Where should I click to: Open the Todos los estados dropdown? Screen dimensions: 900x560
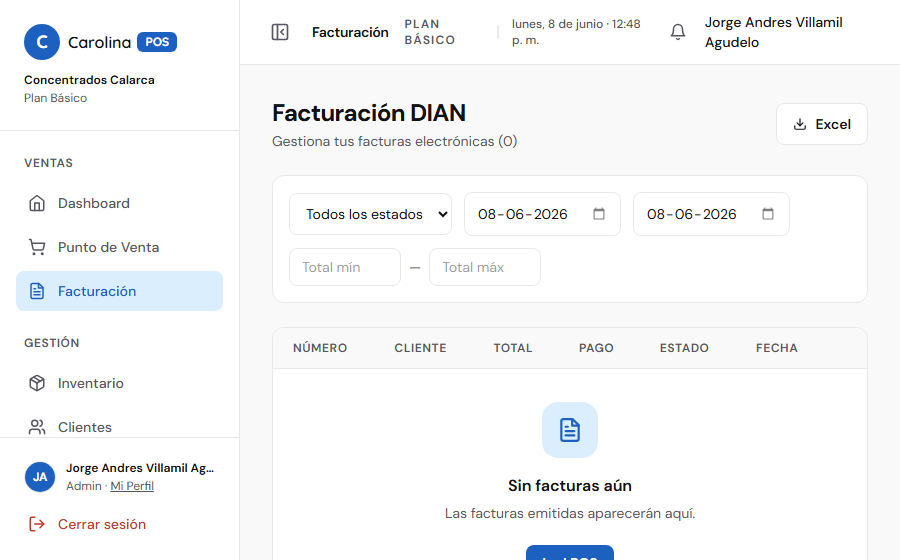(370, 214)
